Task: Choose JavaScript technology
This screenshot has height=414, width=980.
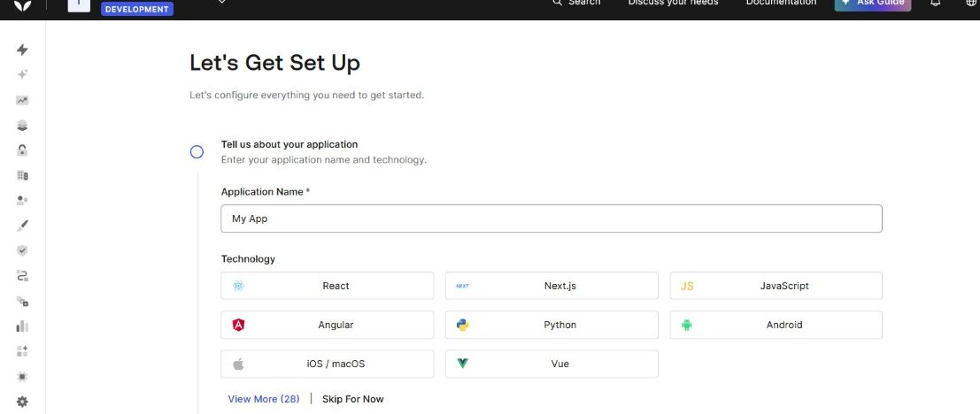Action: (776, 286)
